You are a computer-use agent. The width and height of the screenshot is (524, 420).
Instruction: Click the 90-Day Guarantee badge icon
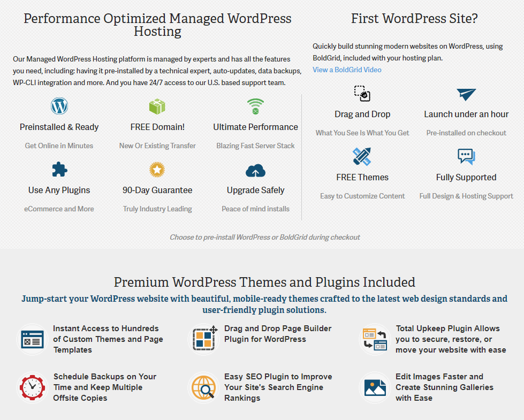pyautogui.click(x=157, y=170)
